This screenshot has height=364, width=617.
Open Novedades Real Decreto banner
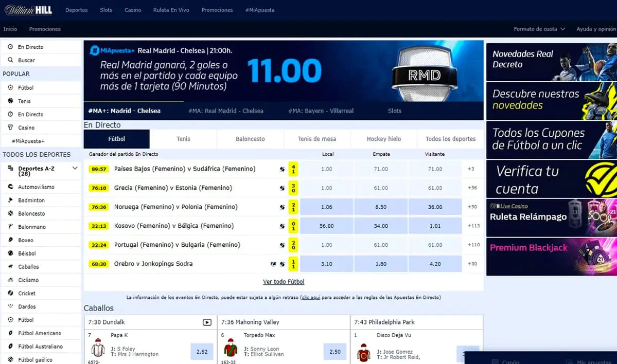tap(552, 62)
